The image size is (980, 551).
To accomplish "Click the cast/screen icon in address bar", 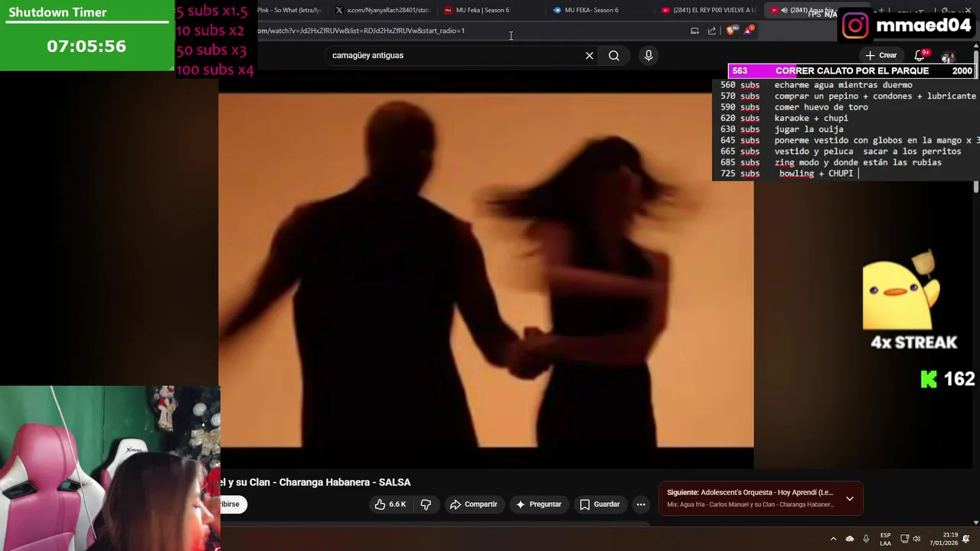I will click(694, 31).
